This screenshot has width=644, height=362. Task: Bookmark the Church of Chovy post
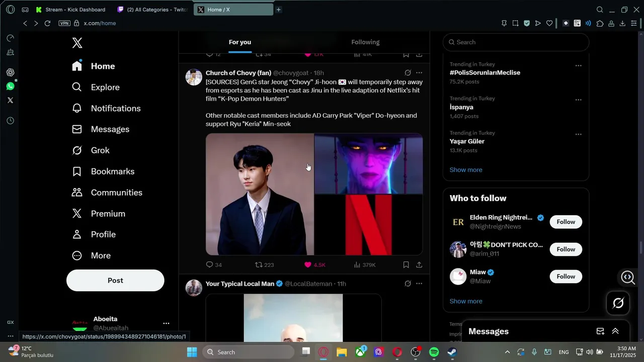tap(406, 264)
